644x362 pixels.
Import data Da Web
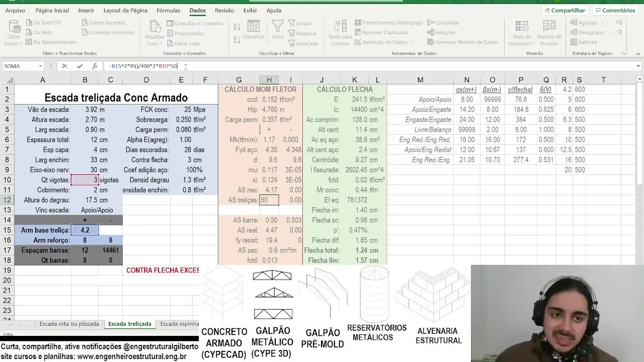tap(38, 32)
